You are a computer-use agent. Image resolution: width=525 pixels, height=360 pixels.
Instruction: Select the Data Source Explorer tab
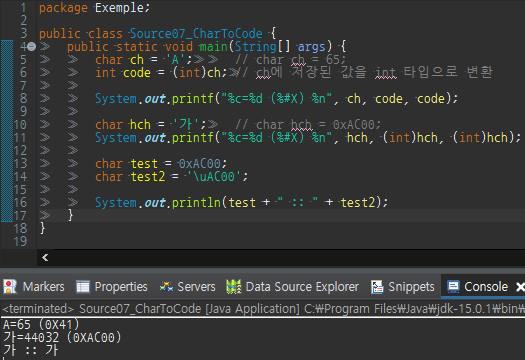tap(292, 287)
